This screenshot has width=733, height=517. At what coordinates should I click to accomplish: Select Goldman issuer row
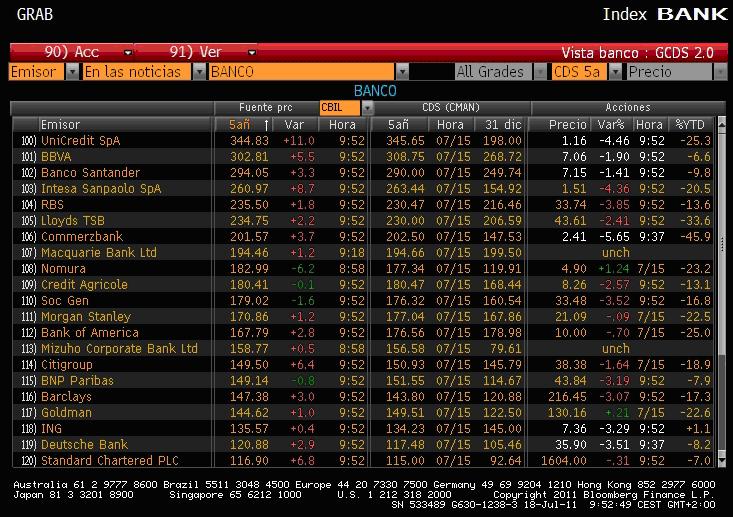point(363,412)
